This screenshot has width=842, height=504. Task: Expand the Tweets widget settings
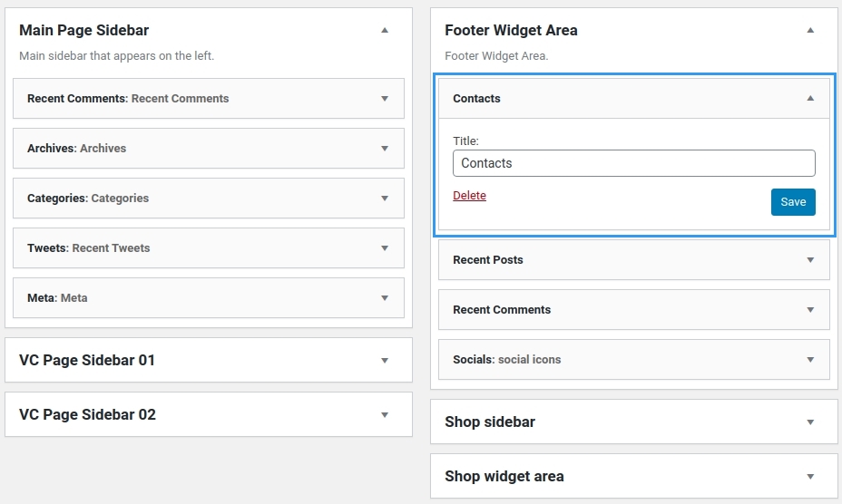385,248
